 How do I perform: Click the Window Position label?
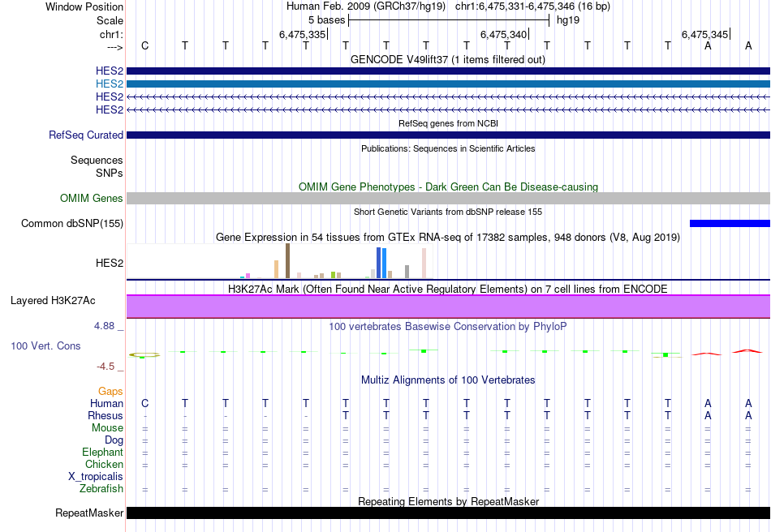coord(84,7)
